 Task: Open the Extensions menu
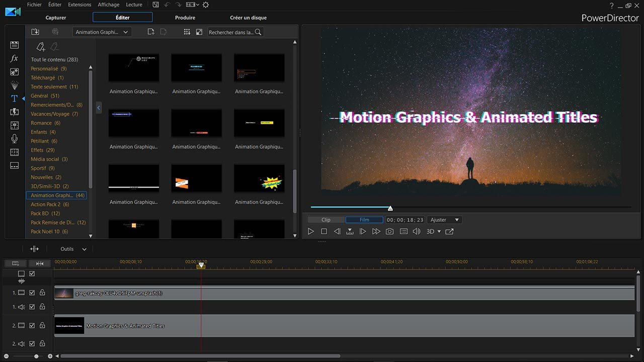79,5
